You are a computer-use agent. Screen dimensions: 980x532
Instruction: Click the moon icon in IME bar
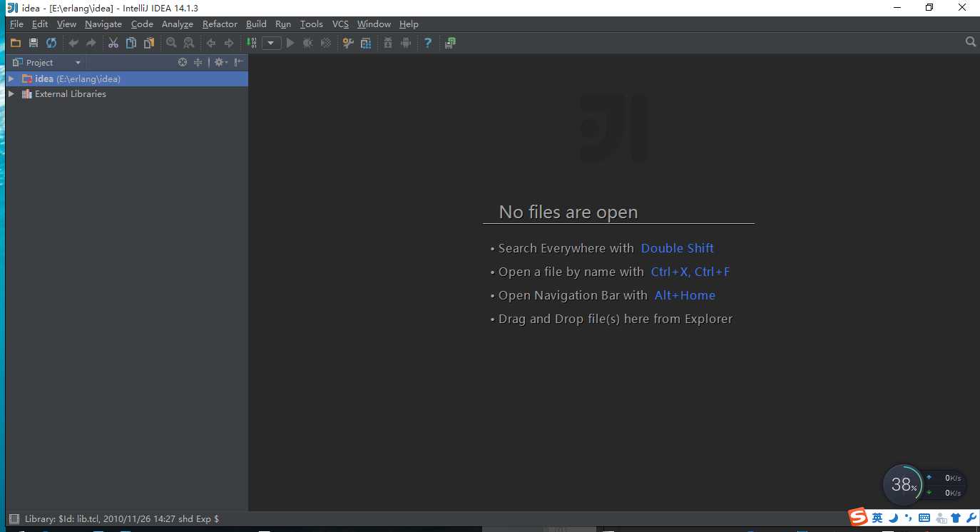coord(893,518)
